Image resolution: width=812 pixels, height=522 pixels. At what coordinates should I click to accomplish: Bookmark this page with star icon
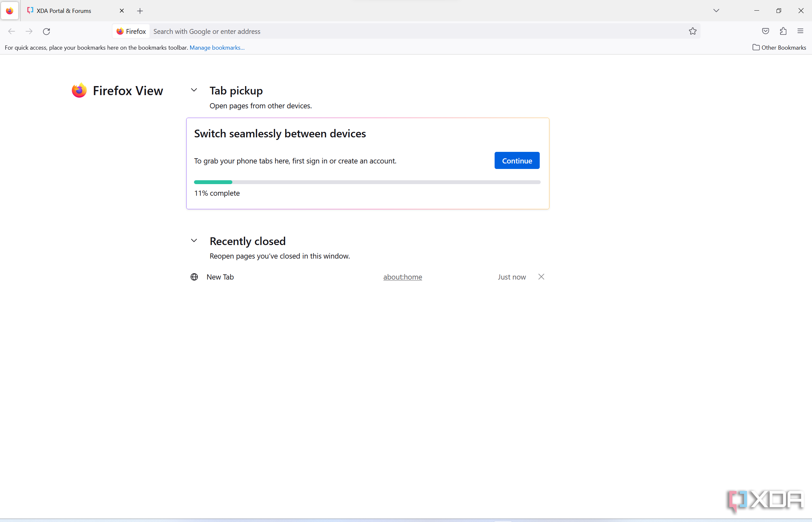[692, 32]
